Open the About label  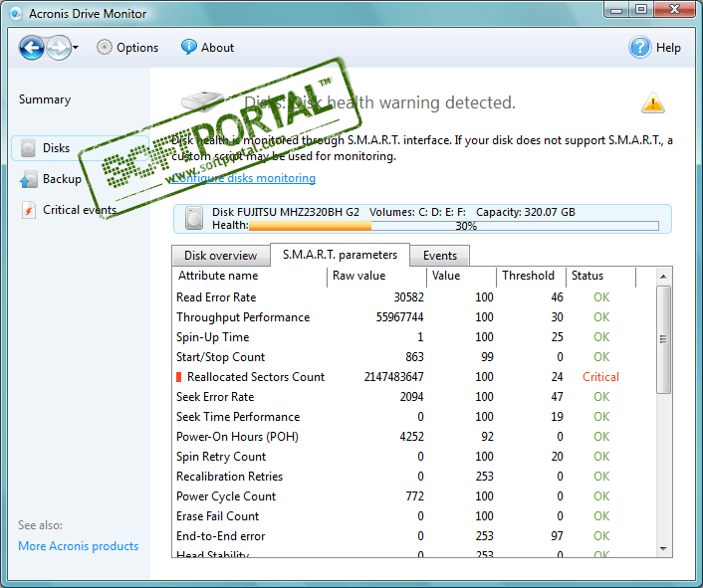tap(217, 48)
